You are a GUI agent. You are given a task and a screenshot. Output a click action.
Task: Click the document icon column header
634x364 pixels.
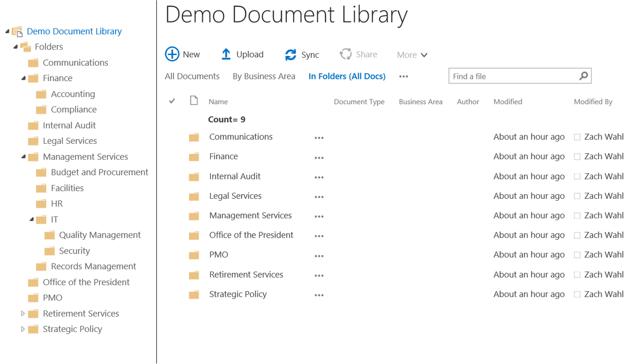[194, 100]
